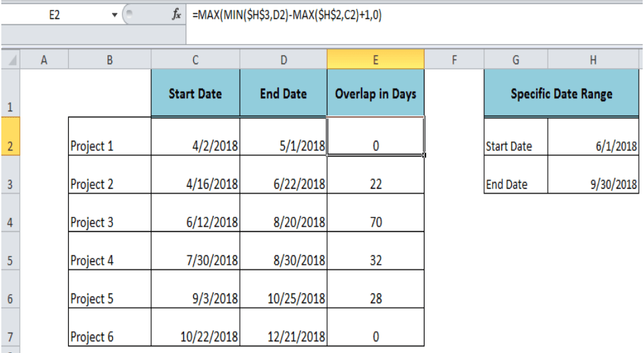The width and height of the screenshot is (644, 353).
Task: Click the fx Insert Function icon
Action: coord(176,15)
